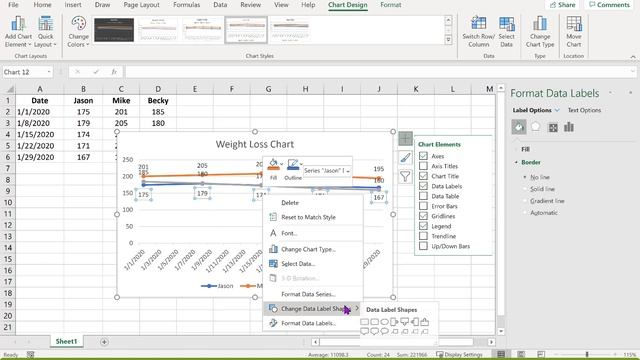Image resolution: width=640 pixels, height=360 pixels.
Task: Click the Chart Elements plus button
Action: coord(405,139)
